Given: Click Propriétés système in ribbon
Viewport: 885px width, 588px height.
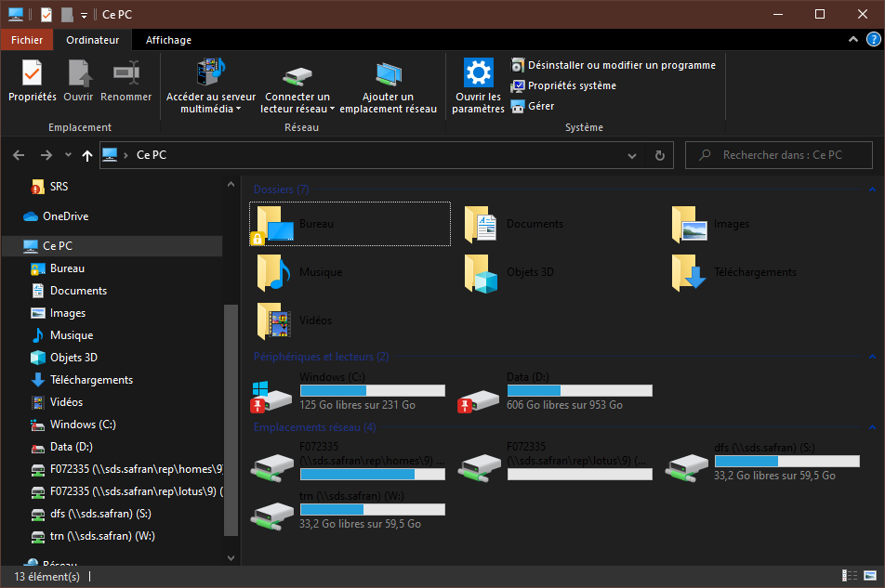Looking at the screenshot, I should tap(564, 85).
